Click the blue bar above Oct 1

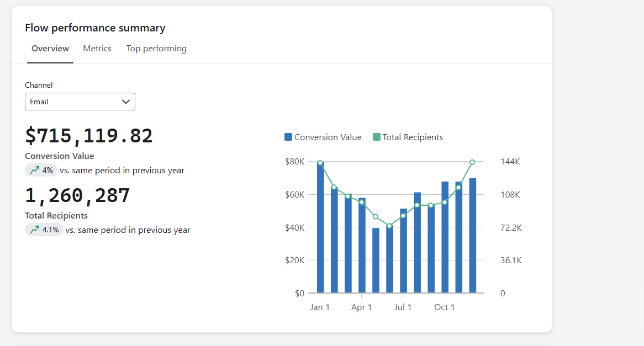(444, 237)
